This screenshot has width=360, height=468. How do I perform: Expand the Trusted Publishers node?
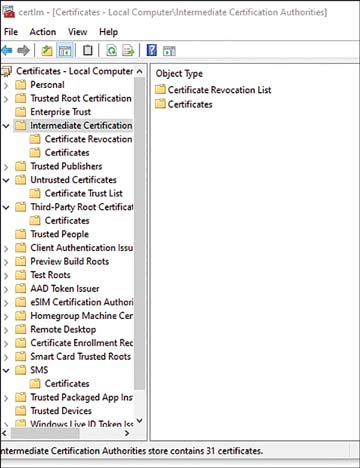coord(6,167)
